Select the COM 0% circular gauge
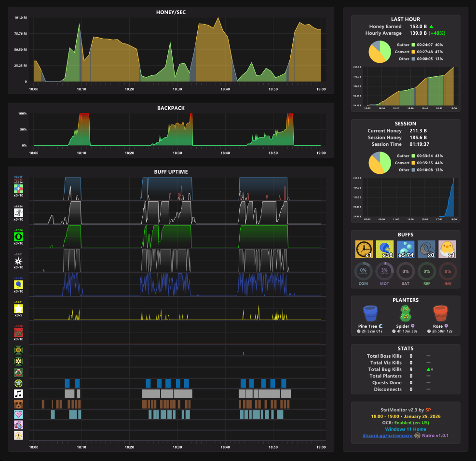 (363, 271)
